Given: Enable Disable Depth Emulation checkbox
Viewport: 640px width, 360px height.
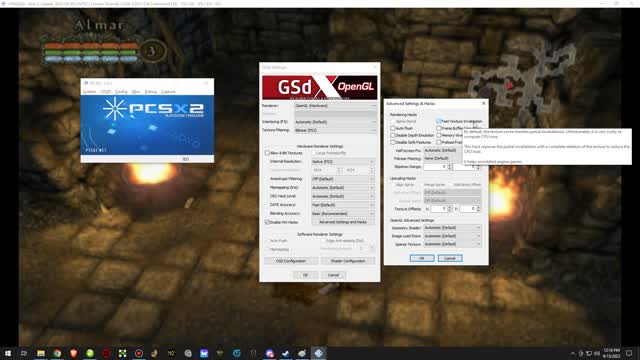Looking at the screenshot, I should coord(393,135).
